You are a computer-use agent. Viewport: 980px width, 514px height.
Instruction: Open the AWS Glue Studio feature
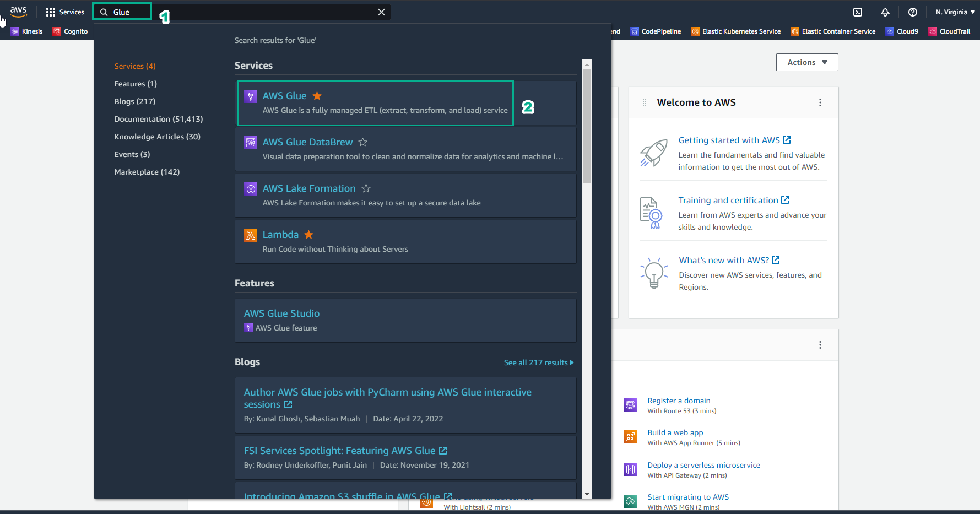(x=281, y=313)
